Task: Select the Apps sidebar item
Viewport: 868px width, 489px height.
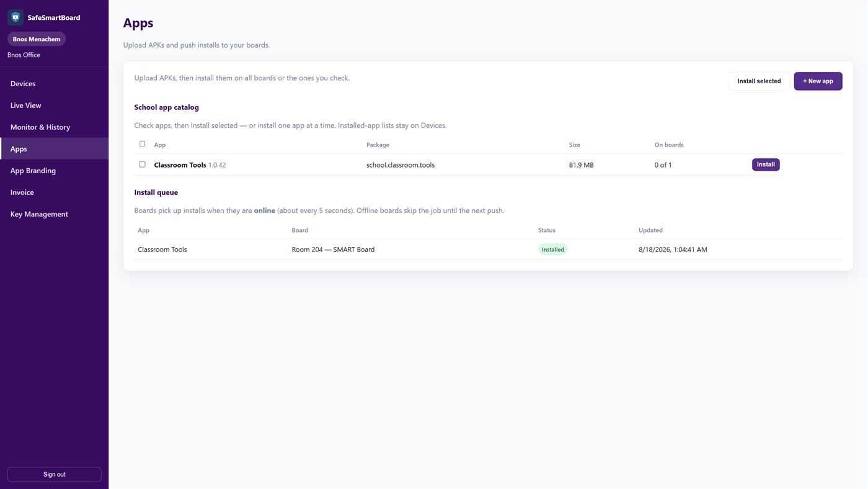Action: pos(54,149)
